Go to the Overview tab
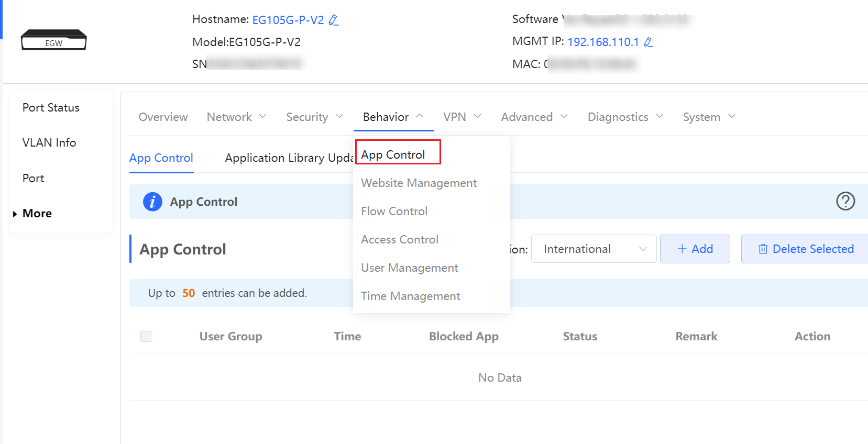 pyautogui.click(x=163, y=117)
